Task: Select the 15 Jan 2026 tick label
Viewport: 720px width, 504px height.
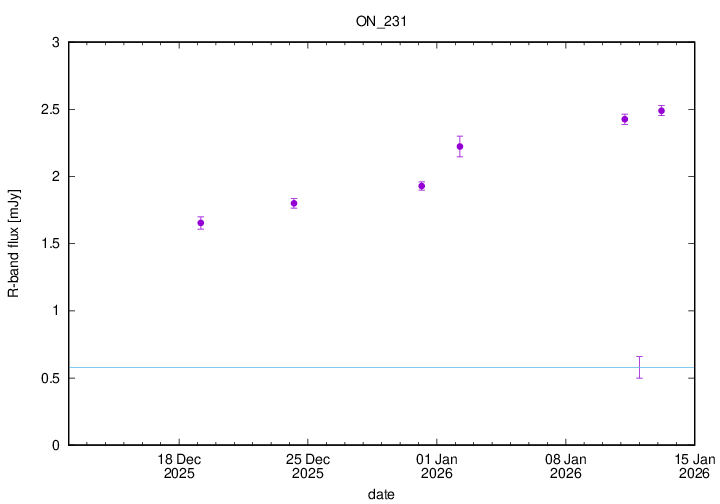Action: click(694, 466)
